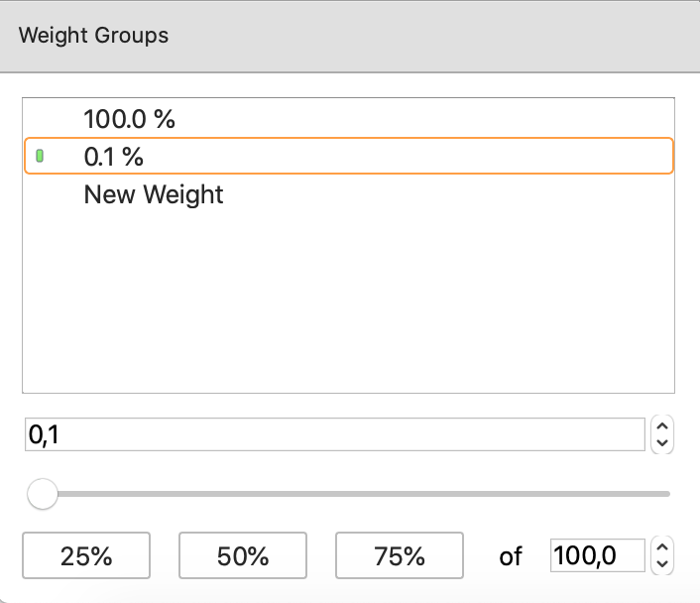Click the far right end of slider track
The image size is (700, 603).
point(667,493)
